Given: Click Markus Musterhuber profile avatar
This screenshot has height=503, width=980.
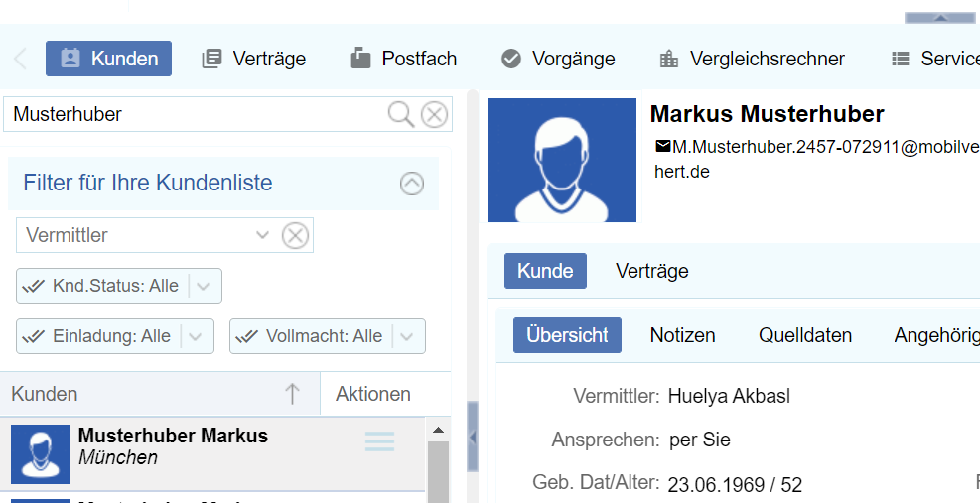Looking at the screenshot, I should (x=562, y=159).
